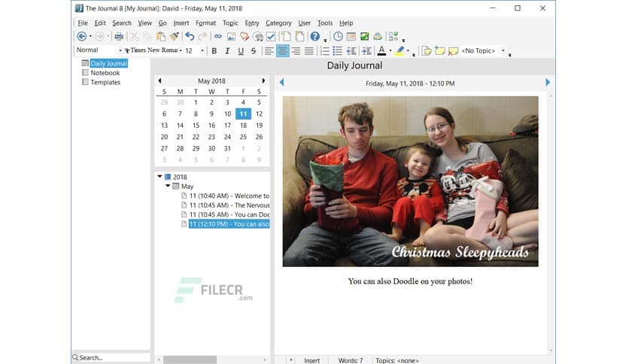The width and height of the screenshot is (629, 364).
Task: Toggle strikethrough formatting
Action: [x=254, y=51]
